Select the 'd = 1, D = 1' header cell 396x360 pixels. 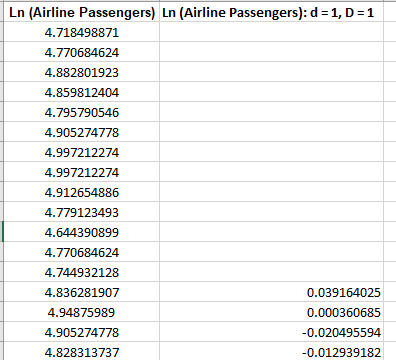coord(271,13)
